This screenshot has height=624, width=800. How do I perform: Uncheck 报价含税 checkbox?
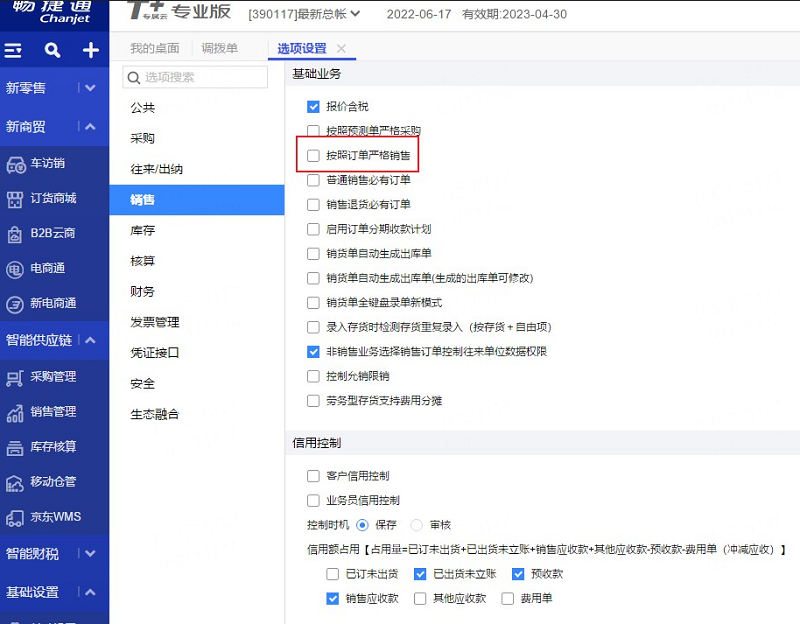coord(313,107)
